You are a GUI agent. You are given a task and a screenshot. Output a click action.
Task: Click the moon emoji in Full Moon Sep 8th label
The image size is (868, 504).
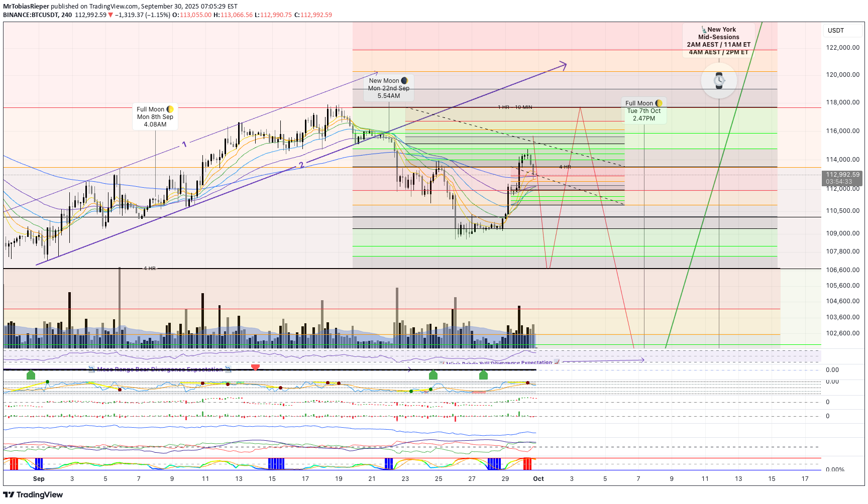click(170, 109)
